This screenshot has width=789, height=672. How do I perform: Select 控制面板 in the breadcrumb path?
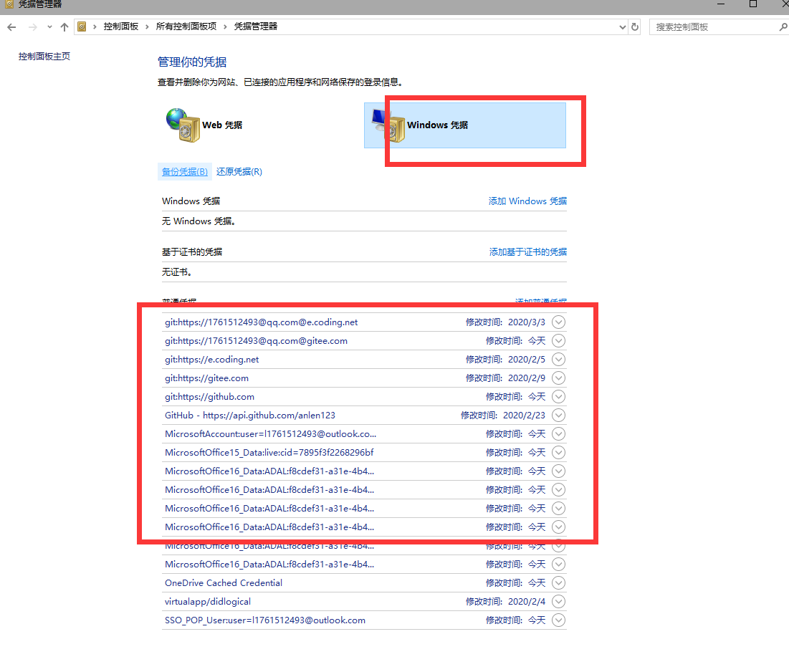[120, 27]
